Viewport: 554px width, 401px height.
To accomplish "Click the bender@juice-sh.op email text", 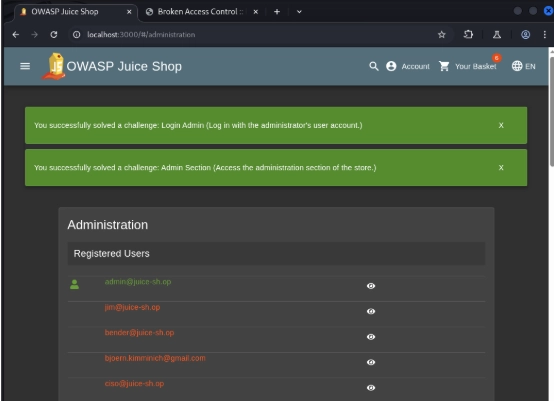I will point(139,333).
